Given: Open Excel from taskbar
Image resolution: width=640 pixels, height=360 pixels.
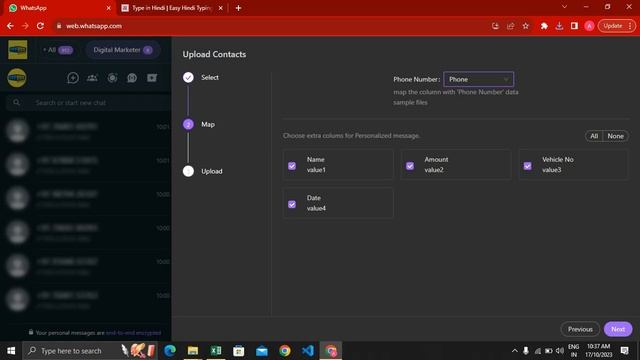Looking at the screenshot, I should (x=216, y=351).
